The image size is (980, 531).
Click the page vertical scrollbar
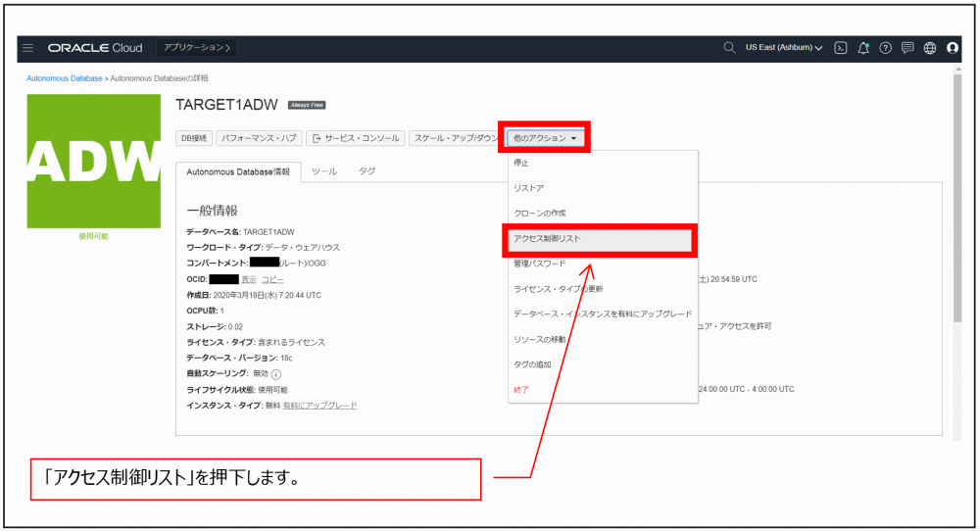(956, 199)
